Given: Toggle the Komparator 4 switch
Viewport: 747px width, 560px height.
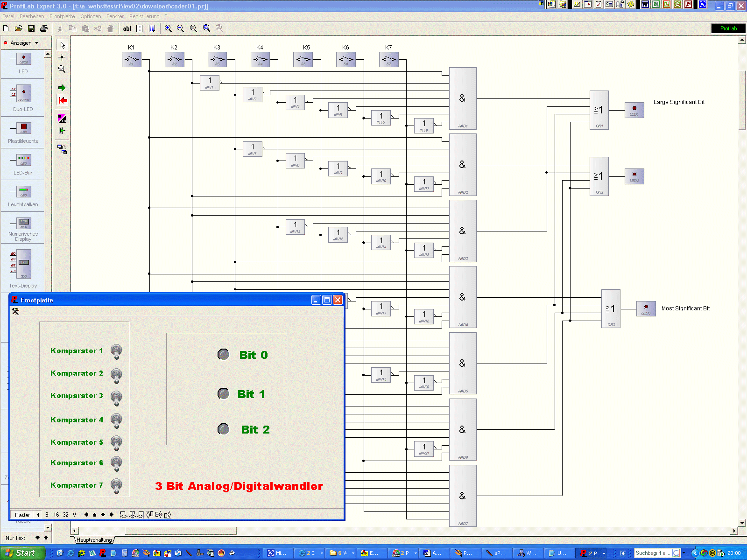Looking at the screenshot, I should click(116, 421).
